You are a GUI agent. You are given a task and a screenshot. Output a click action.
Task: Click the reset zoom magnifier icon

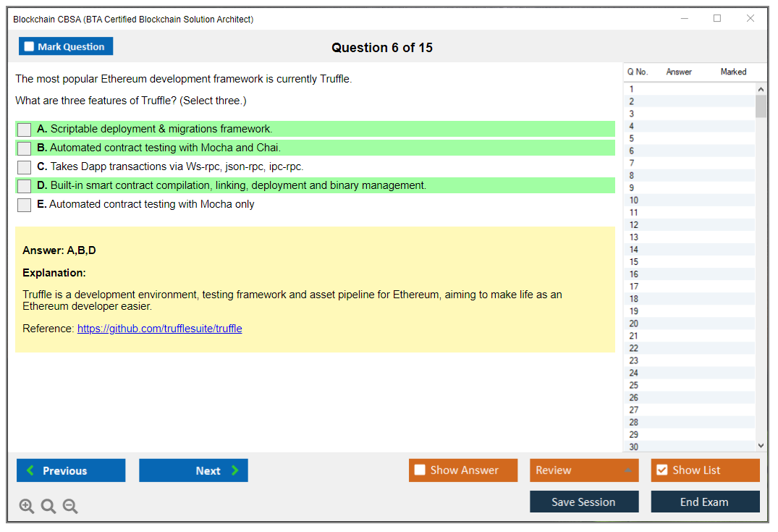[48, 507]
